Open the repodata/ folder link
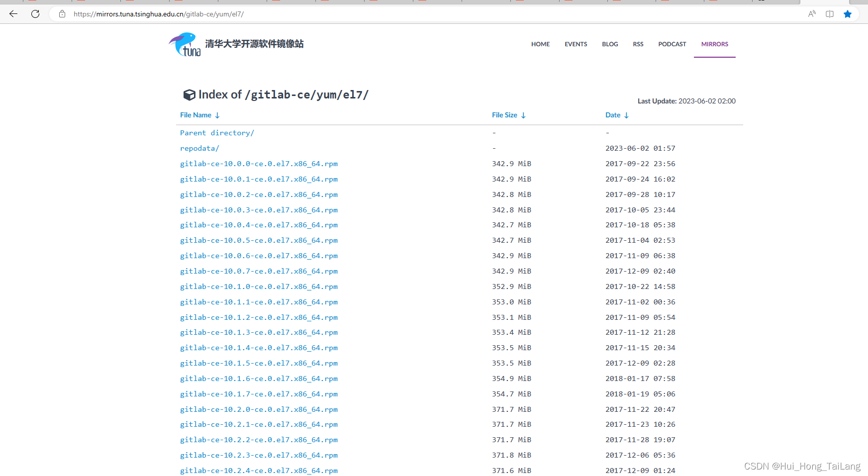 coord(199,148)
